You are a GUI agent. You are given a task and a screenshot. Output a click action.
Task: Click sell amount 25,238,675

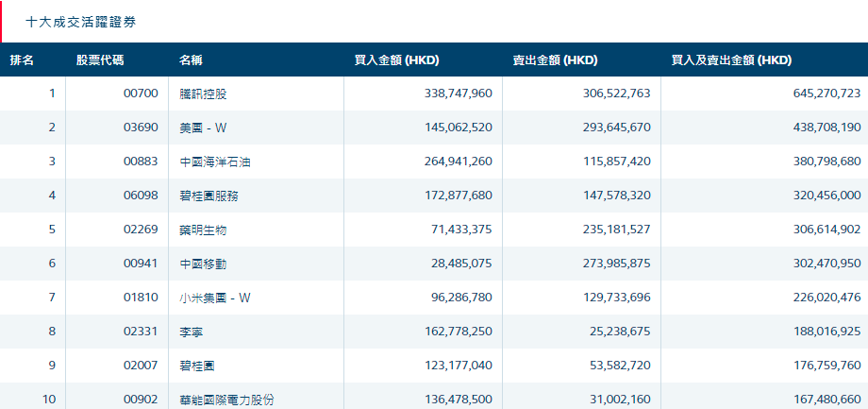620,332
